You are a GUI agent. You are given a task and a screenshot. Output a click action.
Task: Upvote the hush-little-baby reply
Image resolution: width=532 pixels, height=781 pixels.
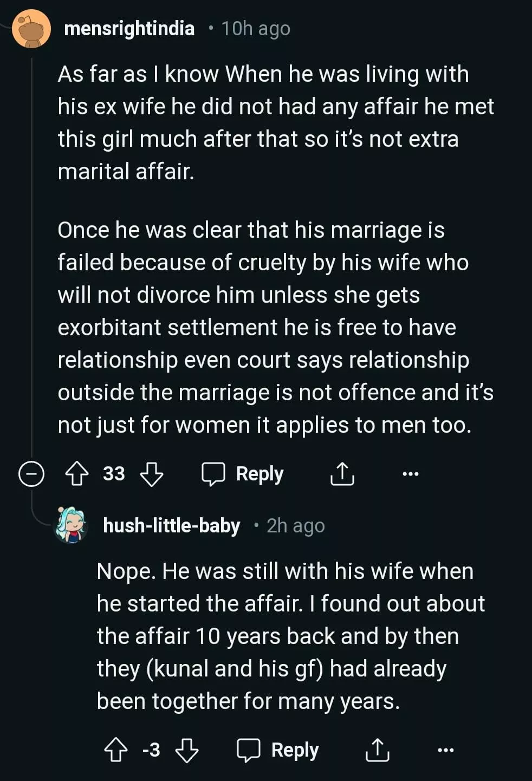click(x=115, y=750)
